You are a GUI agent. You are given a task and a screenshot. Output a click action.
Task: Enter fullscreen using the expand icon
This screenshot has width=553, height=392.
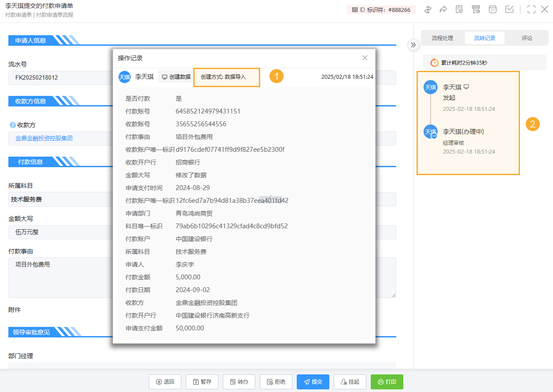click(x=531, y=9)
